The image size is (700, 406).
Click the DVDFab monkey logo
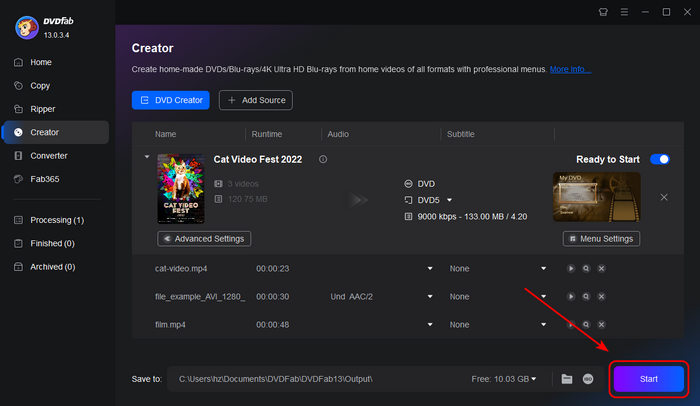click(27, 28)
